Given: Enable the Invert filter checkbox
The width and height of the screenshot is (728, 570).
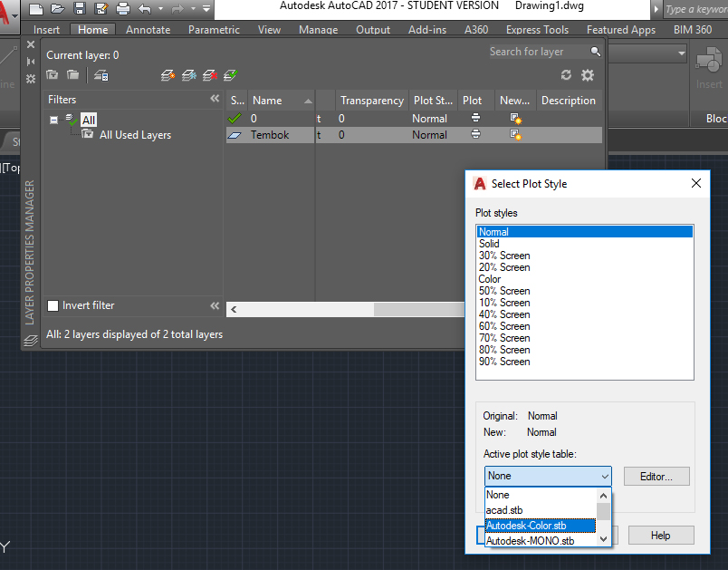Looking at the screenshot, I should pos(53,305).
